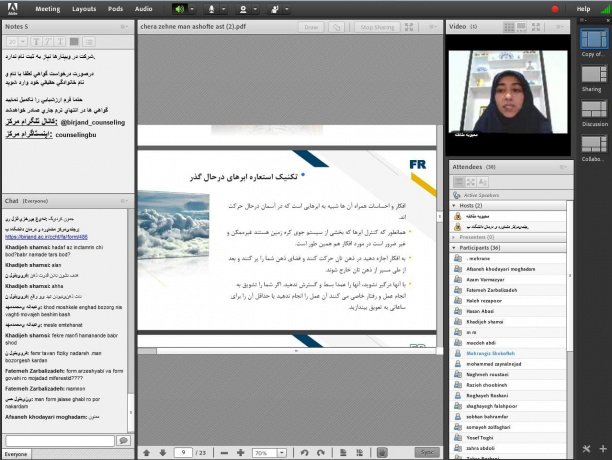The width and height of the screenshot is (612, 460).
Task: Click the green connection status bars
Action: [605, 9]
